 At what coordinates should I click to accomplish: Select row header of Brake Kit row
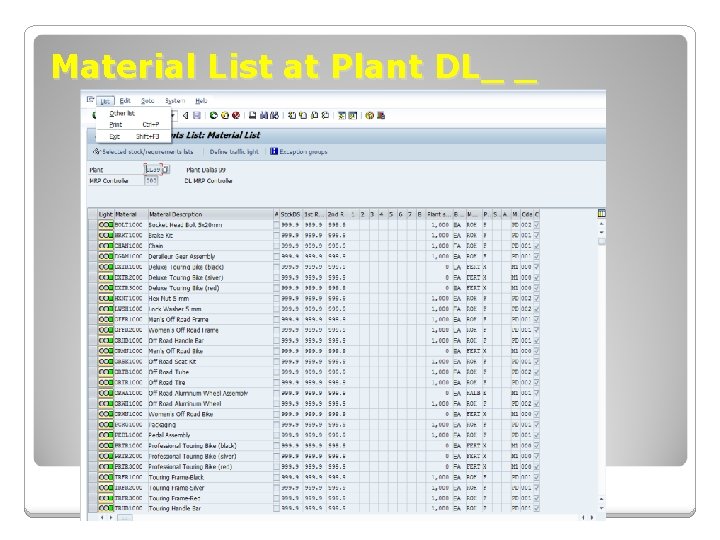[92, 236]
